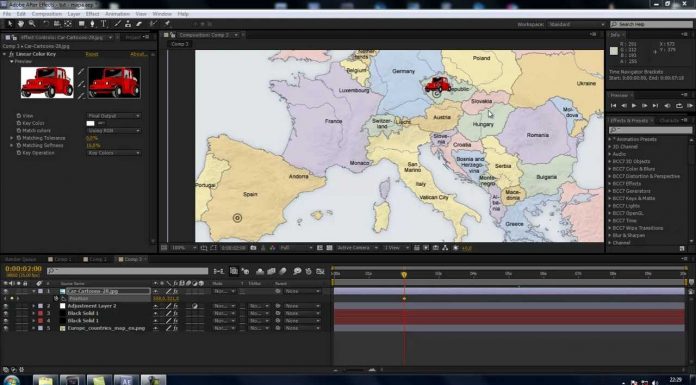
Task: Open the Effect menu
Action: tap(92, 14)
